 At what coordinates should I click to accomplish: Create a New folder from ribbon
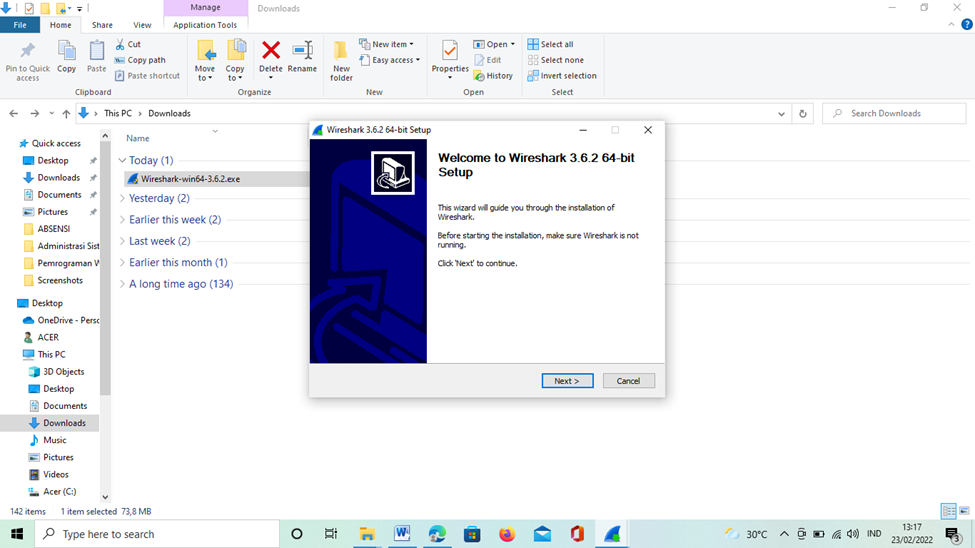(341, 60)
